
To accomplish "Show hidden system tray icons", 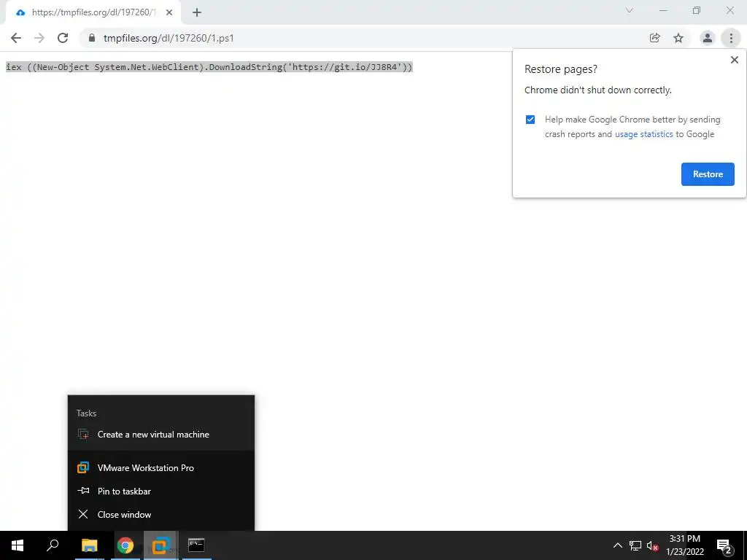I will pyautogui.click(x=617, y=545).
